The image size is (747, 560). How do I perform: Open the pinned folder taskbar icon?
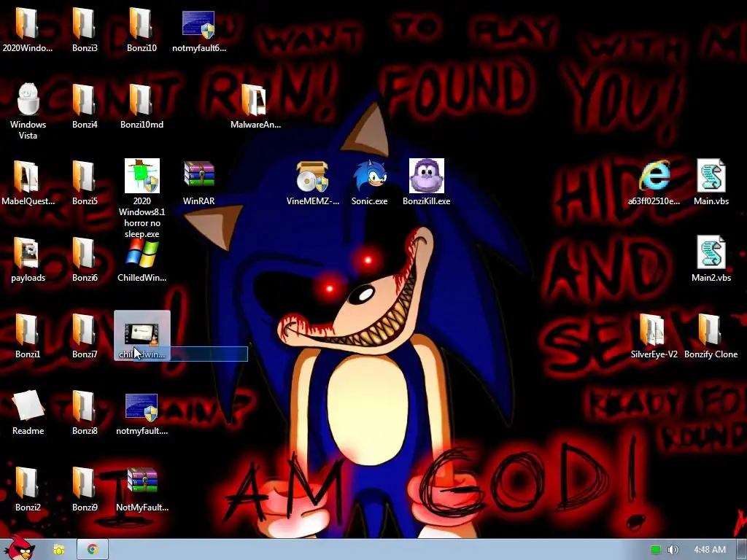pyautogui.click(x=58, y=550)
